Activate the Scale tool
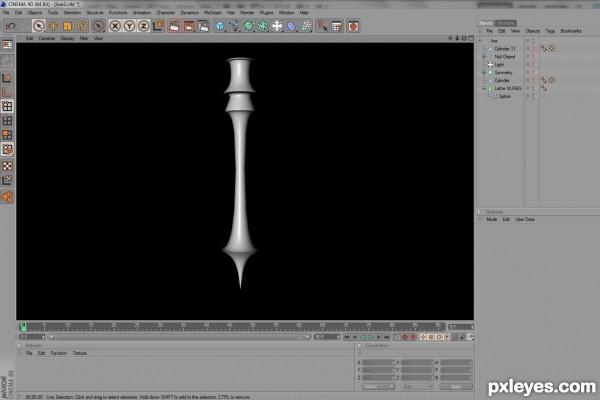The image size is (600, 400). click(68, 26)
